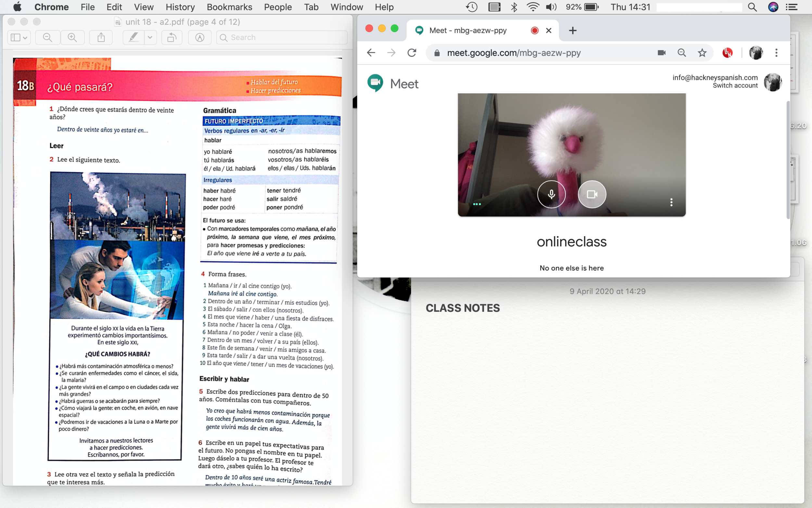Open the People menu
The image size is (812, 508).
pyautogui.click(x=278, y=7)
